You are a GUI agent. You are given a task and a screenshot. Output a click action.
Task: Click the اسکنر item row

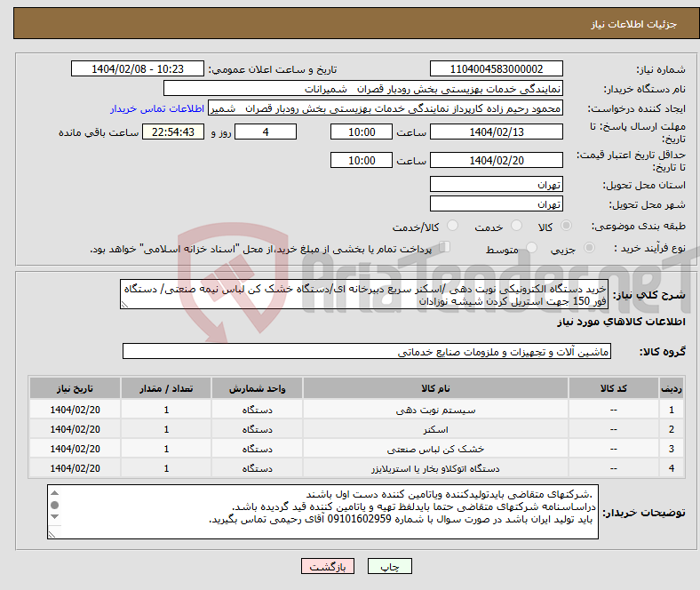click(356, 429)
